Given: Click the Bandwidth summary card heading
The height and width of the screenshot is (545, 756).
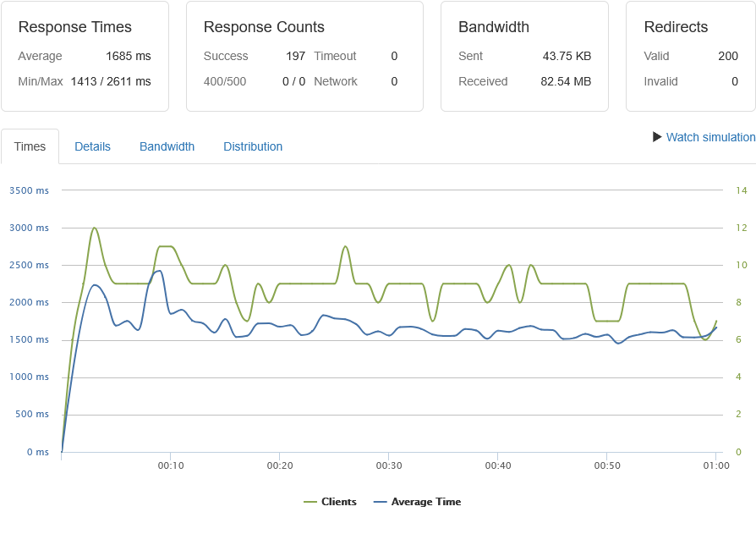Looking at the screenshot, I should point(493,27).
